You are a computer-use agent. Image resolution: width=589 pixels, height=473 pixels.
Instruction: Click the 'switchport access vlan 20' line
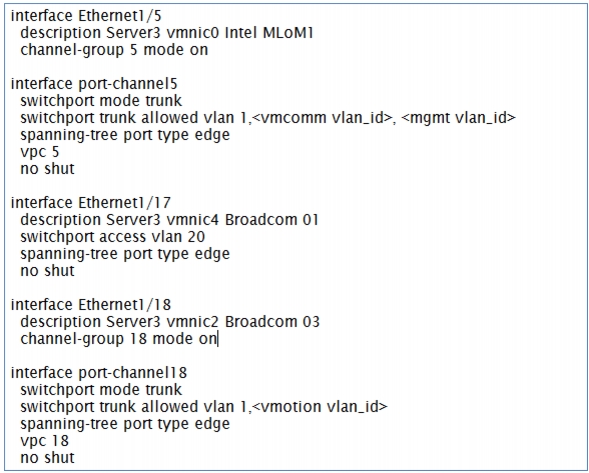(x=113, y=237)
